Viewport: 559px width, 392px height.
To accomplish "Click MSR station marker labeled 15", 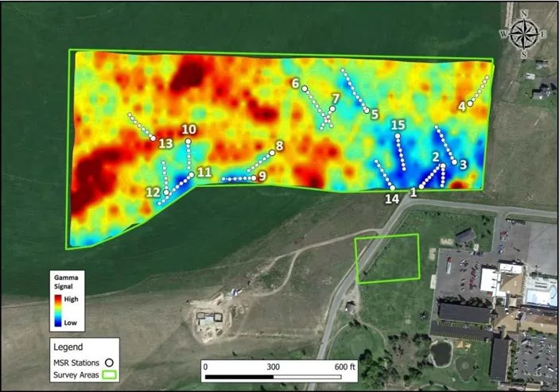I will click(x=398, y=135).
